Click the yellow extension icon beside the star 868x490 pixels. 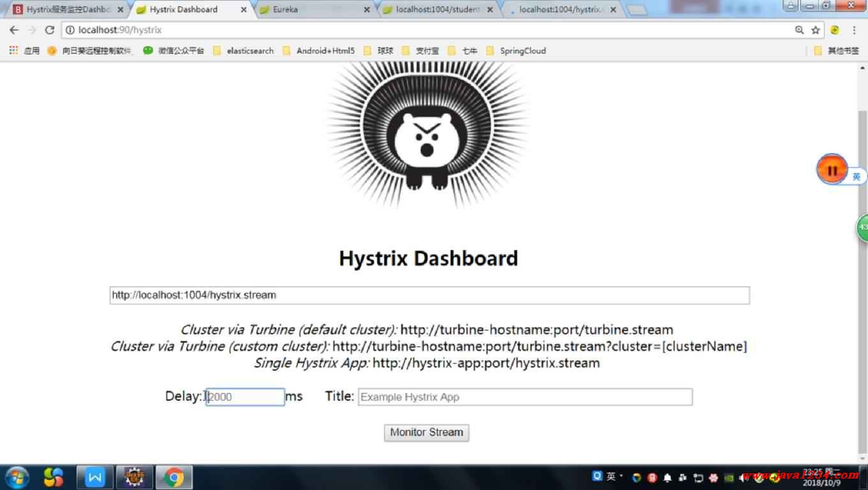[835, 30]
